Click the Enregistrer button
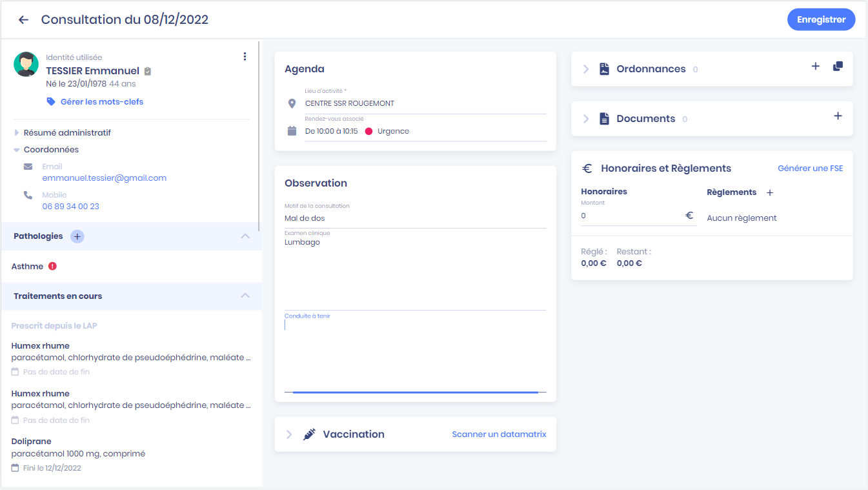 (821, 20)
